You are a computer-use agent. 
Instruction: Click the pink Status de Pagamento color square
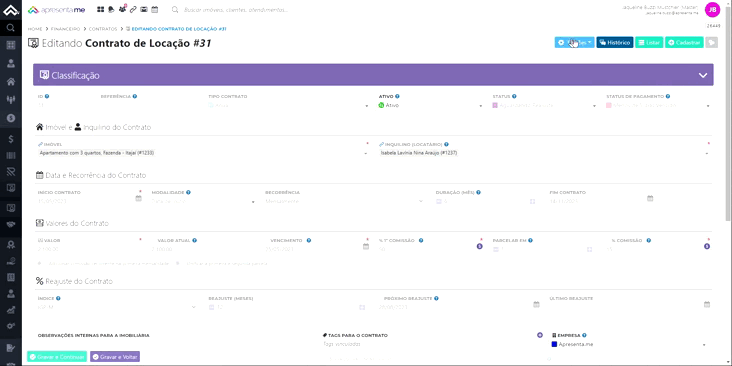609,106
